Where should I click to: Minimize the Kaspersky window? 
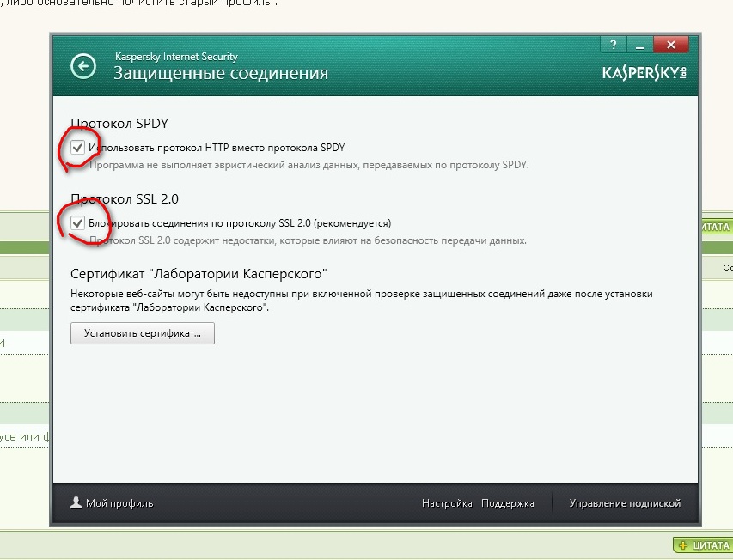tap(639, 45)
